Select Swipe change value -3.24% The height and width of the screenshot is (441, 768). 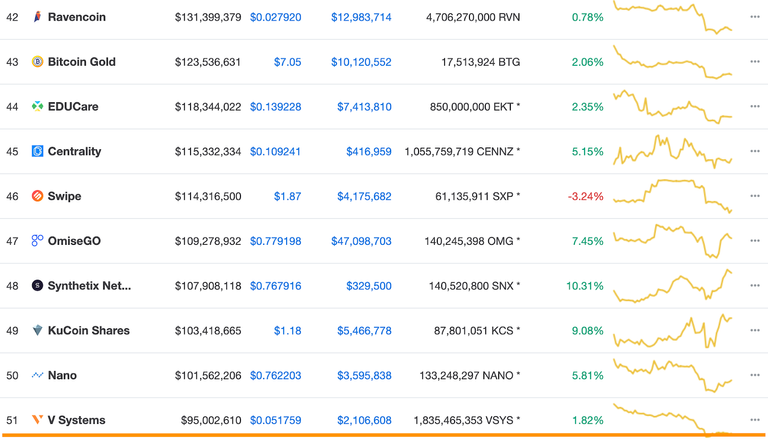point(585,196)
